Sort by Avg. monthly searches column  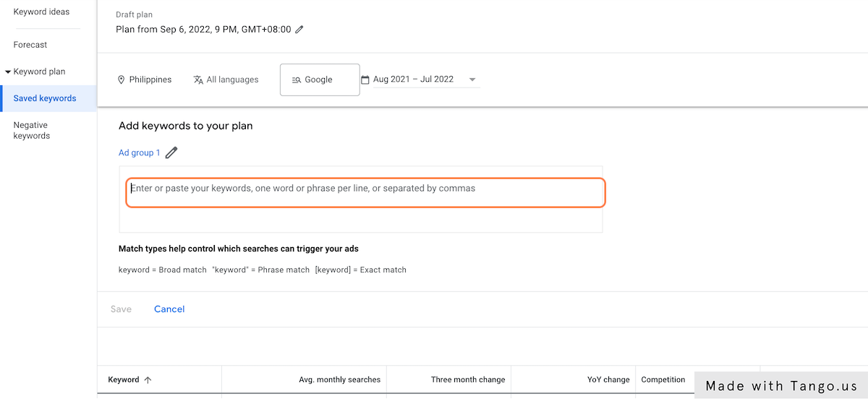(339, 379)
